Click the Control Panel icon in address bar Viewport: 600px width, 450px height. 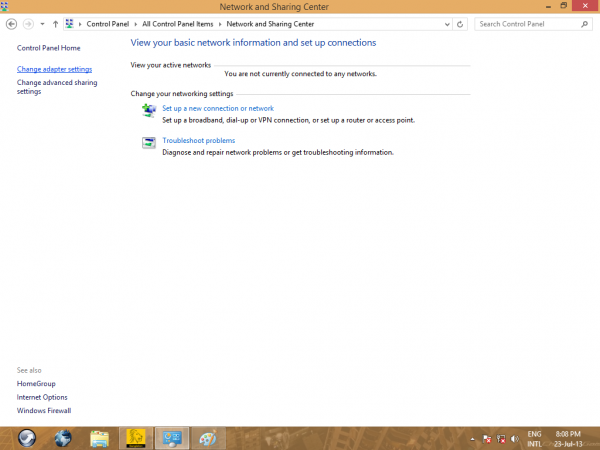(x=69, y=24)
